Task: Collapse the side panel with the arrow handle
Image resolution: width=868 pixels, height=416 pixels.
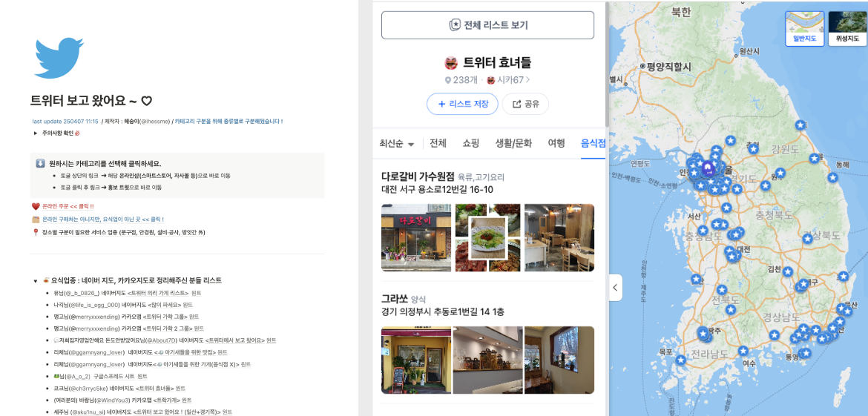Action: click(614, 287)
